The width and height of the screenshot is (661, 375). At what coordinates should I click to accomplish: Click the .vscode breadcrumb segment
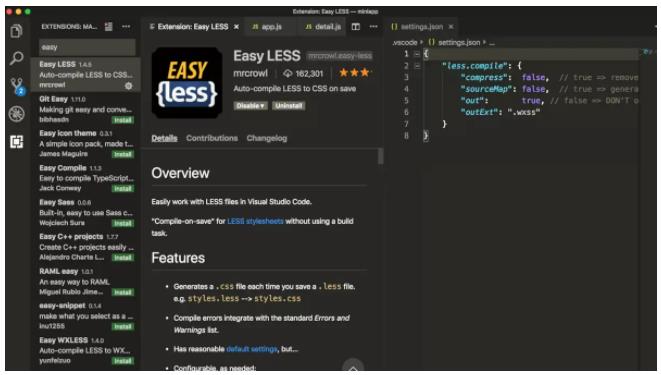pos(405,43)
